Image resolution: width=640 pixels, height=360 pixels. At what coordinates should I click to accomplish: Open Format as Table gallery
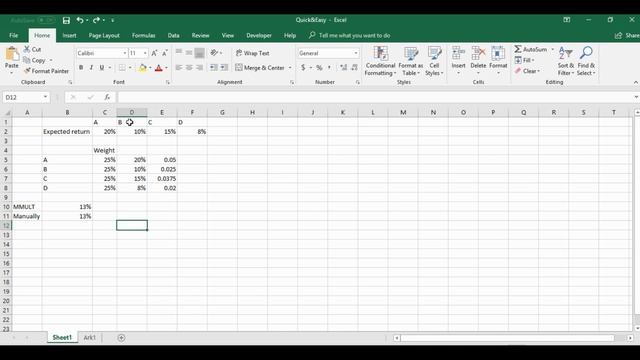[x=411, y=61]
